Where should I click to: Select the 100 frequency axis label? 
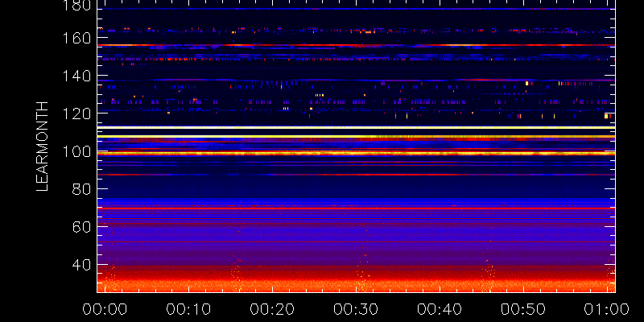(x=76, y=151)
